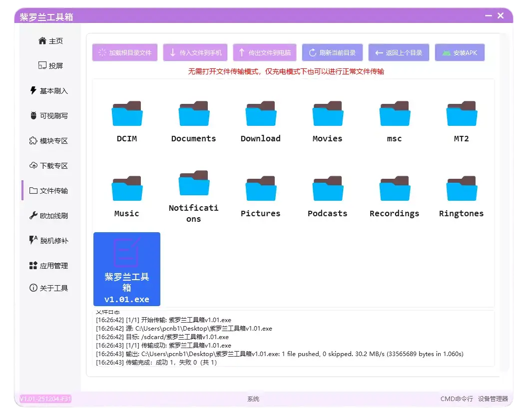Refresh the current directory with 刷新当前目录
529x420 pixels.
click(332, 52)
